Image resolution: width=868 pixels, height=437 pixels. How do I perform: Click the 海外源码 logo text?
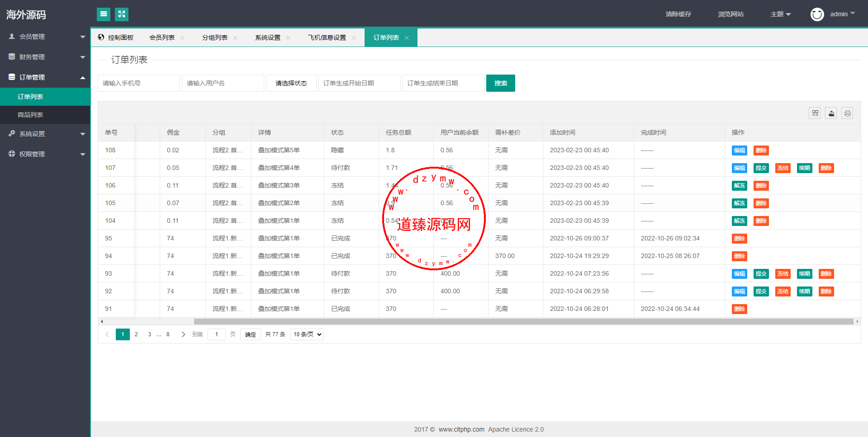pos(26,15)
